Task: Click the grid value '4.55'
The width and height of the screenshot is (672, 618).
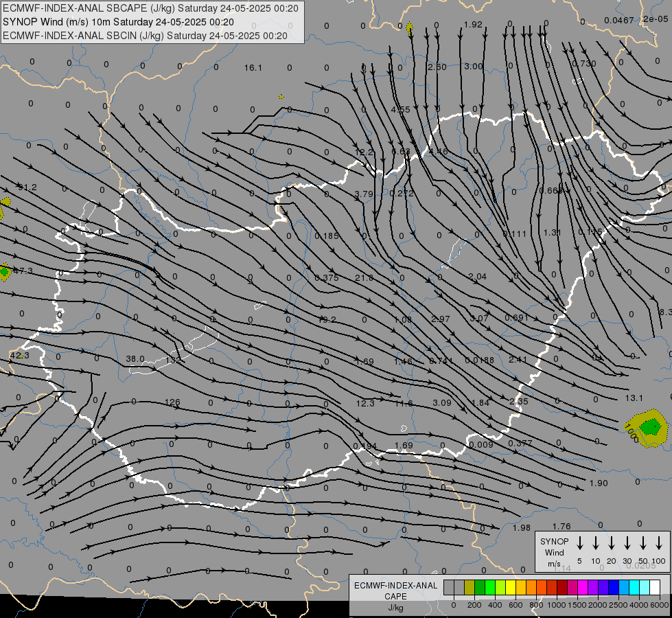Action: coord(401,110)
